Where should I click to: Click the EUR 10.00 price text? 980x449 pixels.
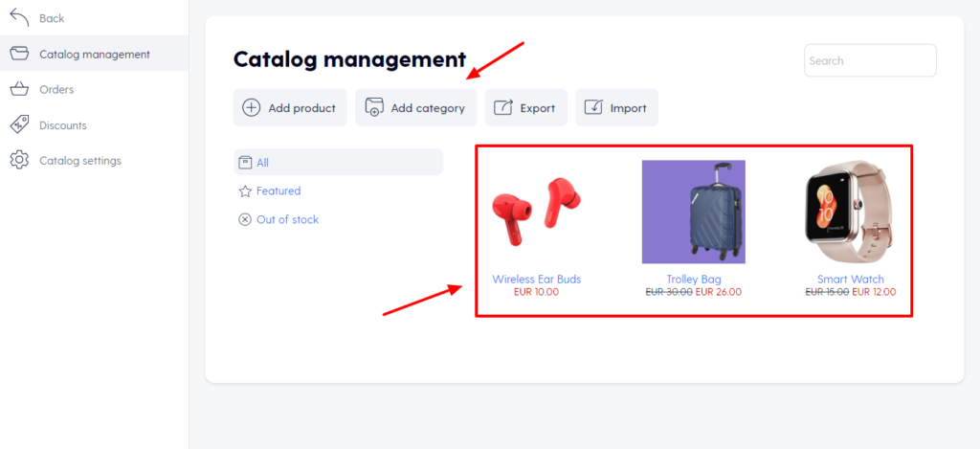point(536,291)
